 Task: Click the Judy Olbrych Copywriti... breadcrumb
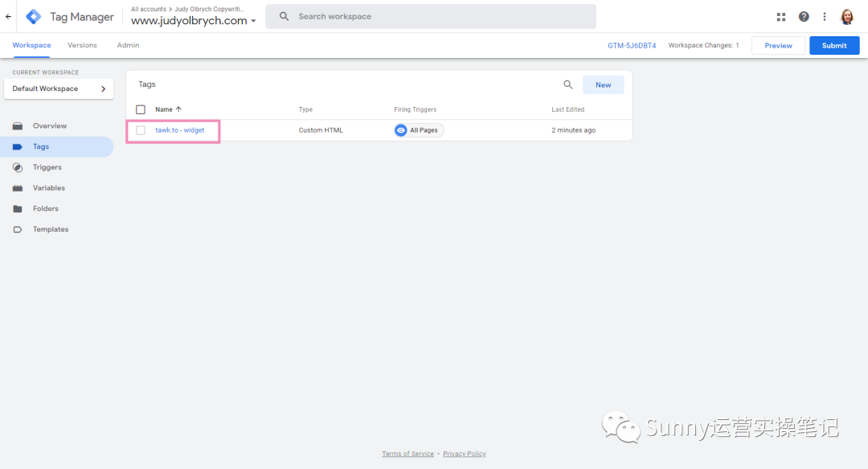[x=209, y=9]
